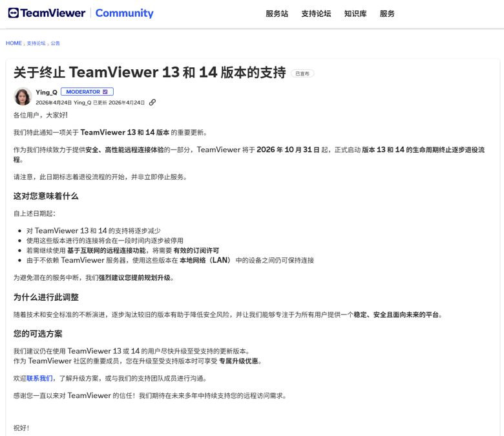Open the 服务 menu item
The image size is (504, 436).
(x=387, y=14)
